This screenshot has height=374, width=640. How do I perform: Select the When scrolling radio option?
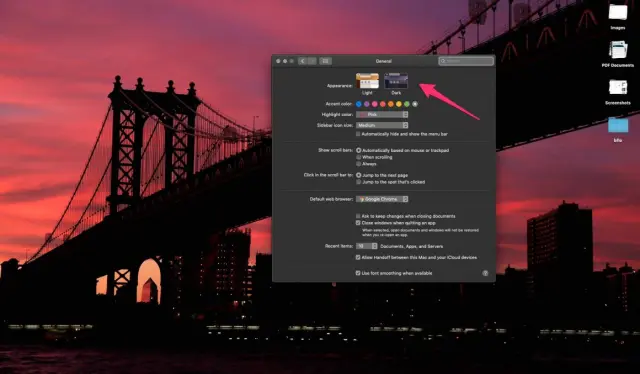[358, 157]
